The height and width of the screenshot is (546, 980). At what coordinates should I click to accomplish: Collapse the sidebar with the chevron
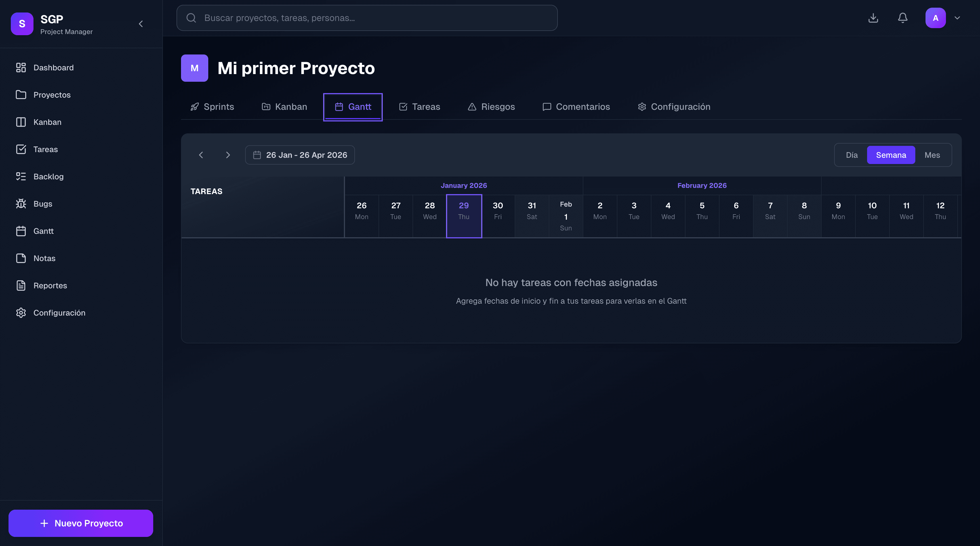click(141, 24)
